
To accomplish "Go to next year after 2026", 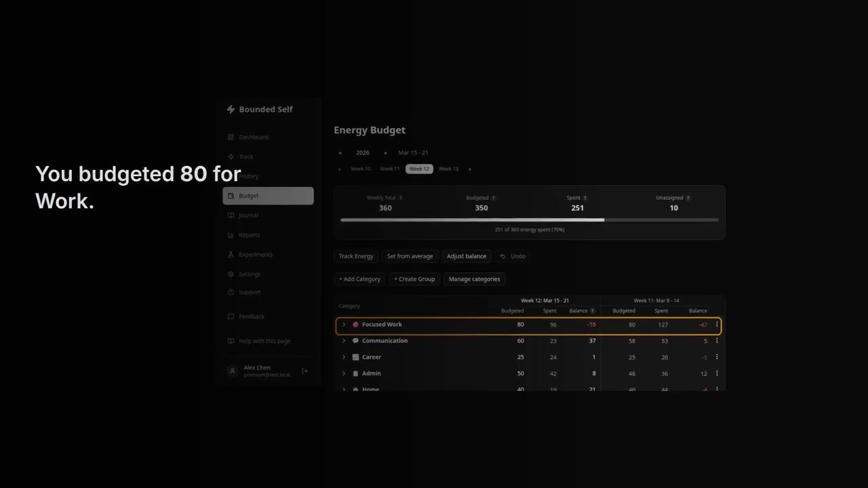I will [x=385, y=153].
